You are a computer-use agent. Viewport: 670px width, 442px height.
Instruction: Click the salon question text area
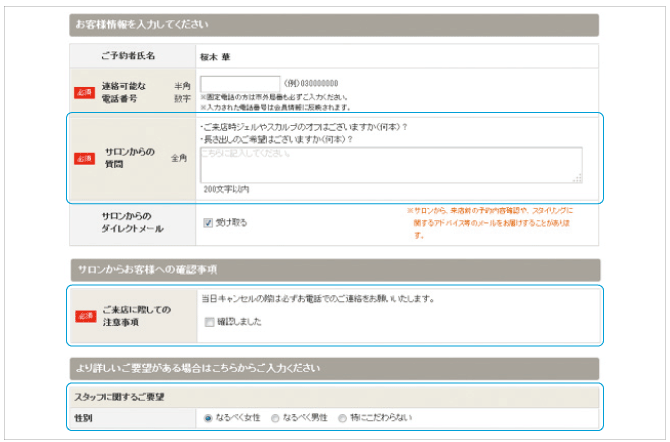(391, 165)
